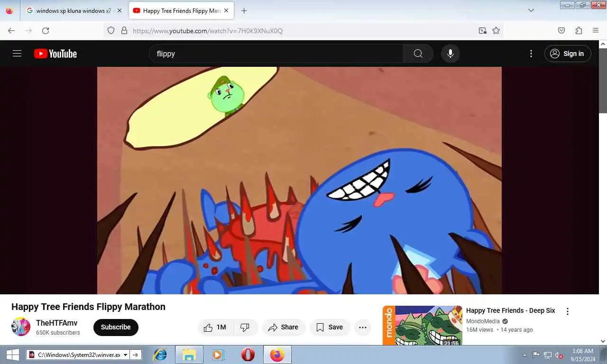Open muted volume tray icon

point(559,355)
